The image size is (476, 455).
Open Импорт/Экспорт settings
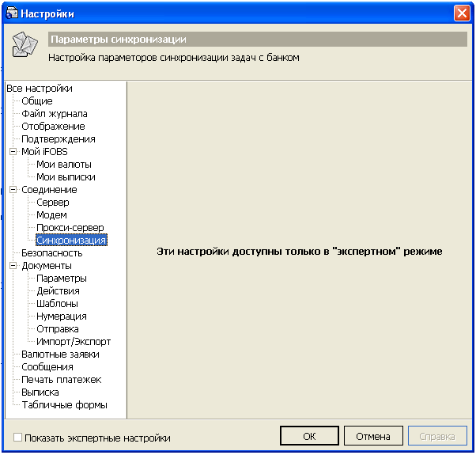(74, 341)
